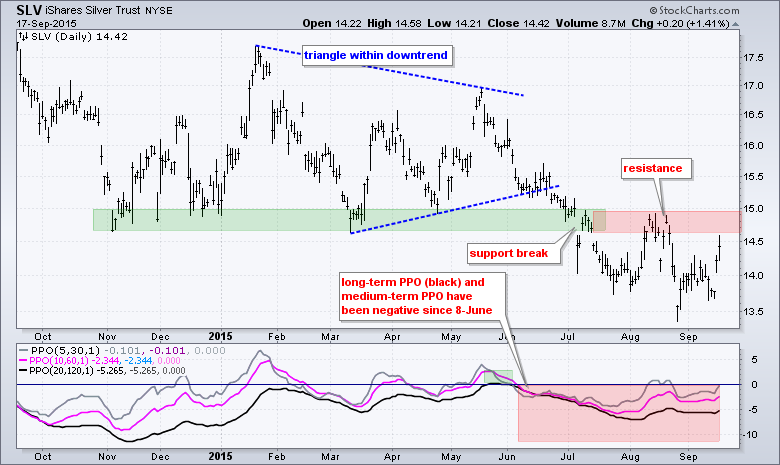Click the 15.0 price axis label
Screen dimensions: 780x465
pyautogui.click(x=753, y=209)
